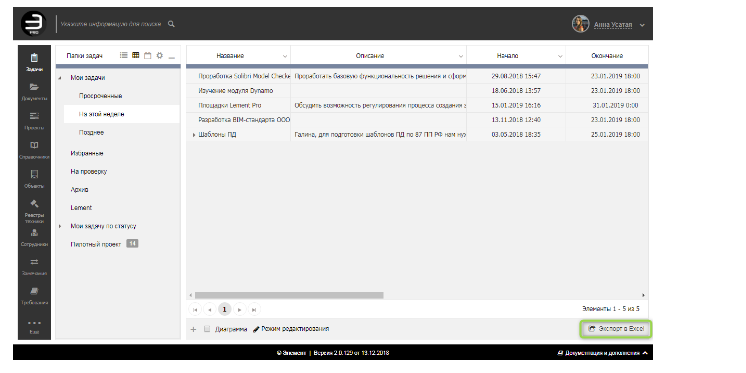The width and height of the screenshot is (746, 373).
Task: Switch to calendar view icon
Action: click(147, 55)
